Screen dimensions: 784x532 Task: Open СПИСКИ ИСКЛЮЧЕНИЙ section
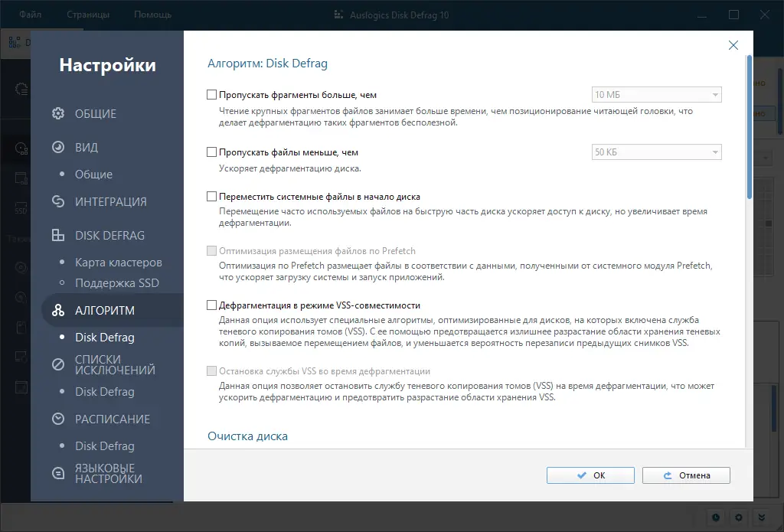[115, 364]
